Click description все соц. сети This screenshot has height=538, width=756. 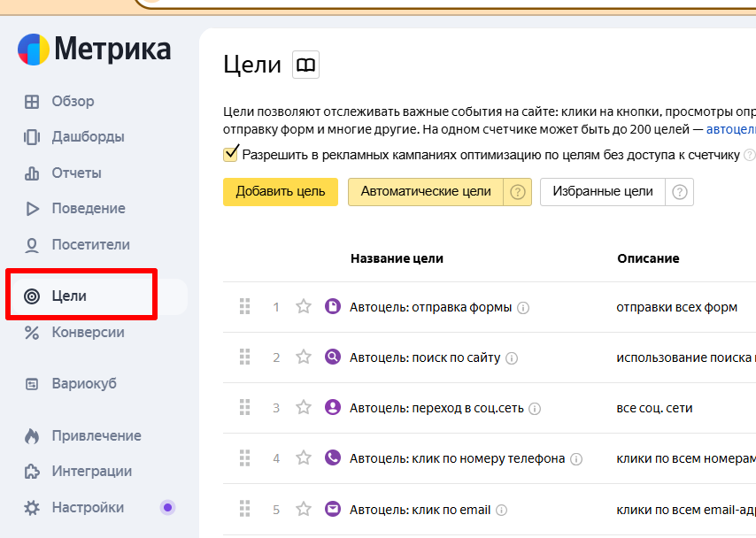654,408
